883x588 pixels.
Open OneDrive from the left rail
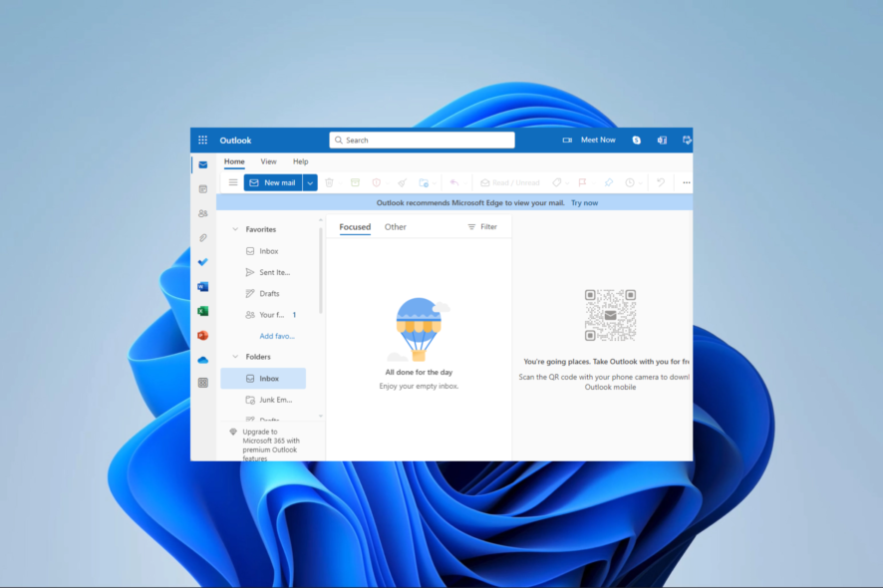click(x=202, y=359)
